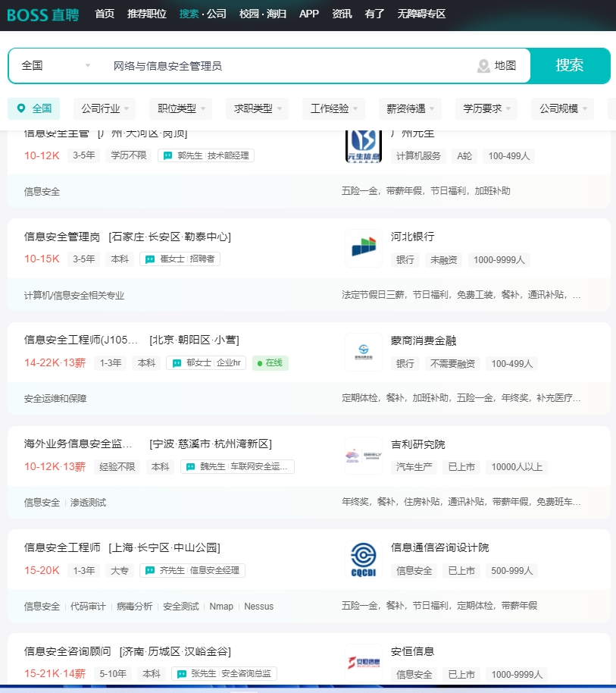Open the 蒙商消费金融 company page
Image resolution: width=616 pixels, height=693 pixels.
click(424, 340)
